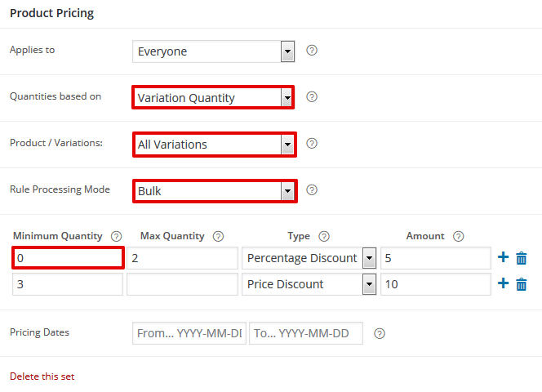542x392 pixels.
Task: Click Amount field containing 10
Action: [x=436, y=284]
